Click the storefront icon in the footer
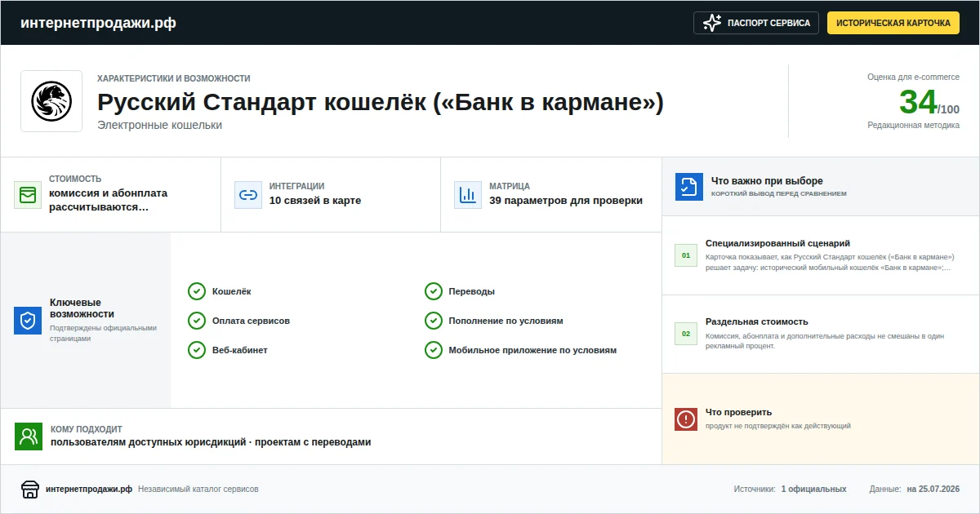Viewport: 980px width, 514px height. coord(30,490)
